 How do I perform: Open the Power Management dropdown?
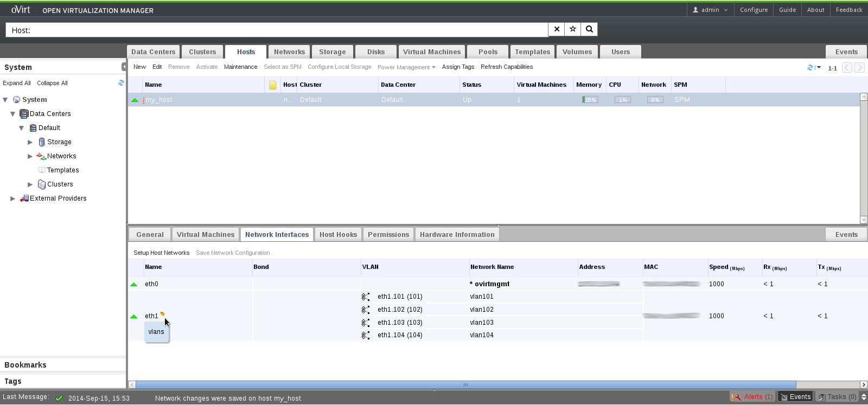point(406,67)
